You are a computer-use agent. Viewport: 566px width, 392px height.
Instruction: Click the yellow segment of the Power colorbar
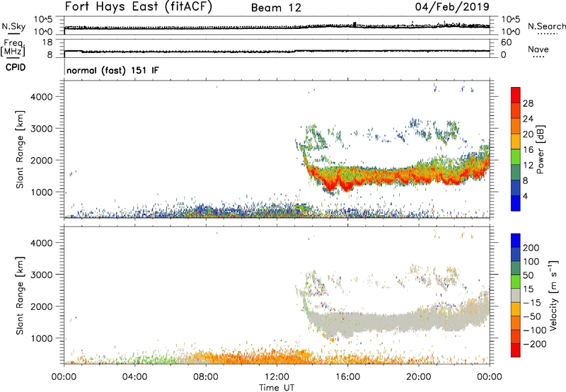[x=516, y=141]
